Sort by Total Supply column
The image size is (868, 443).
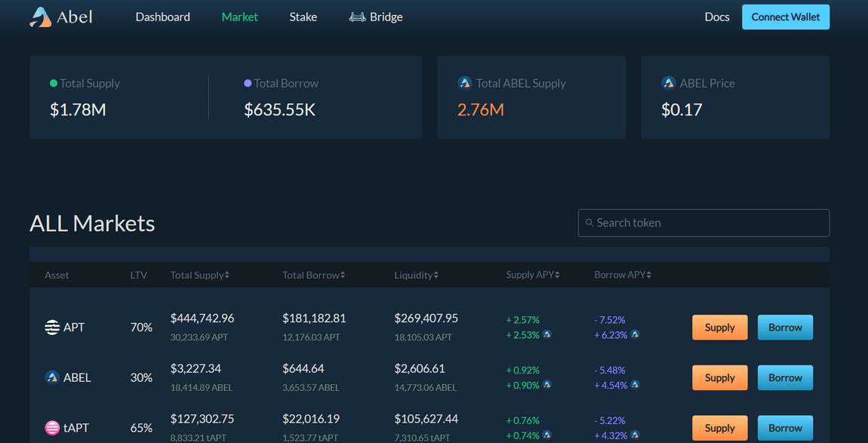point(200,275)
